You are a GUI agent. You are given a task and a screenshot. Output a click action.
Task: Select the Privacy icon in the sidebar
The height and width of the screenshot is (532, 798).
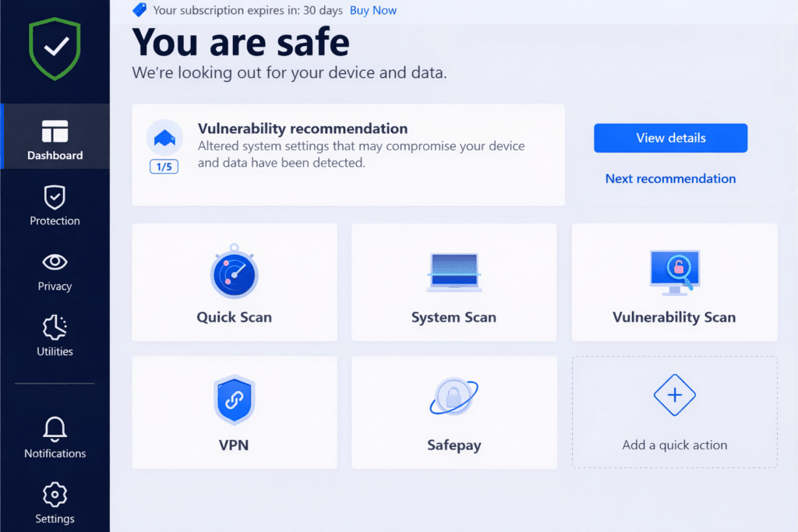[x=55, y=270]
